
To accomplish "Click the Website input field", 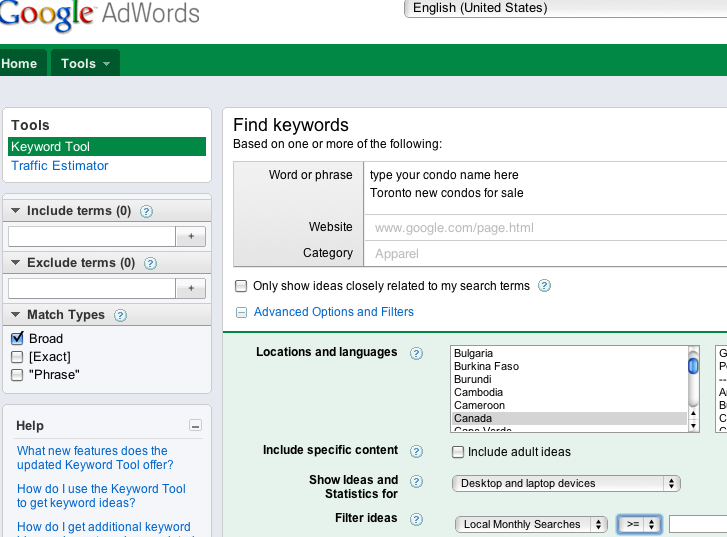I will [545, 228].
